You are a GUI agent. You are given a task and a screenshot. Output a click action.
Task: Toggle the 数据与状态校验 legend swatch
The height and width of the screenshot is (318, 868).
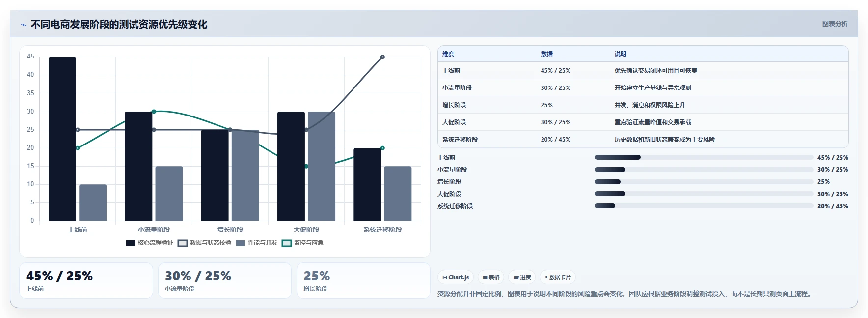point(183,243)
